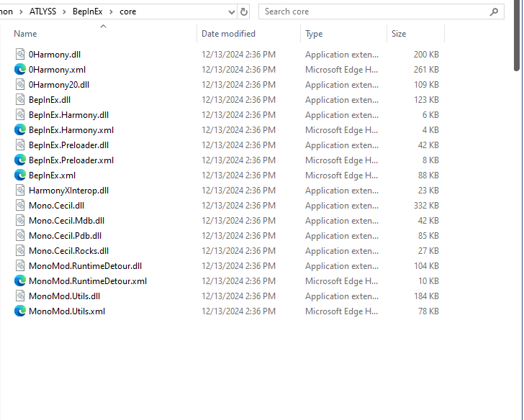Click the Mono.Cecil.Rocks.dll file icon
The image size is (524, 420).
coord(20,251)
